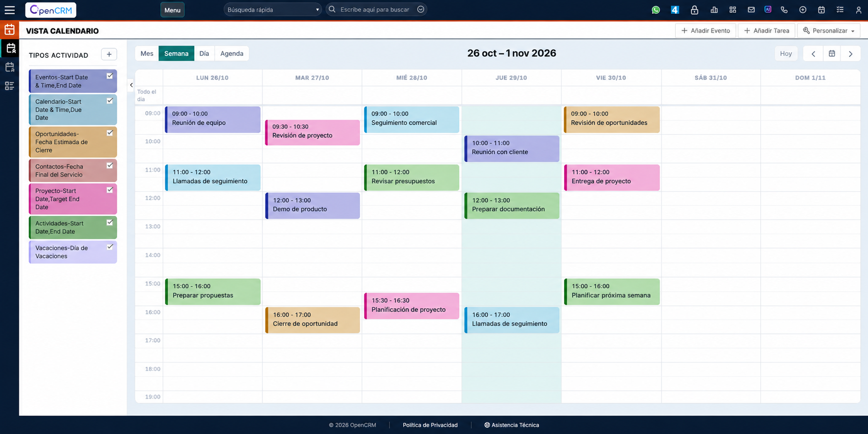
Task: Open the task checklist icon in the header
Action: (840, 10)
